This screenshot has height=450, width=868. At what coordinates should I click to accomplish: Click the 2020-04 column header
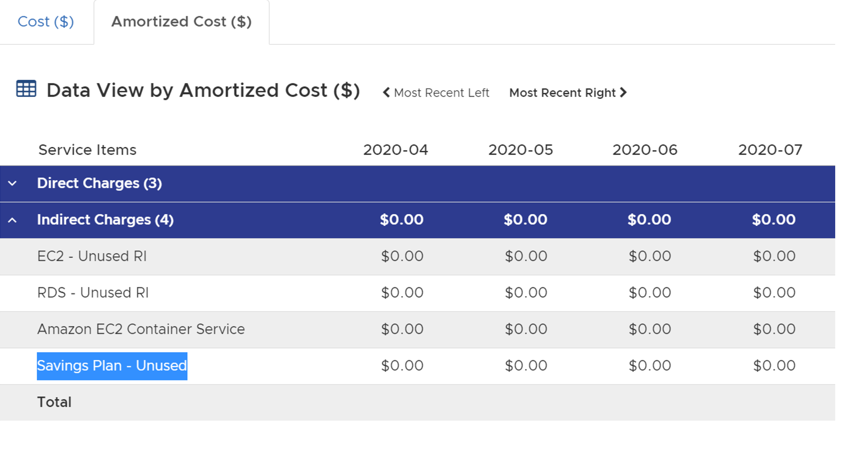tap(395, 150)
